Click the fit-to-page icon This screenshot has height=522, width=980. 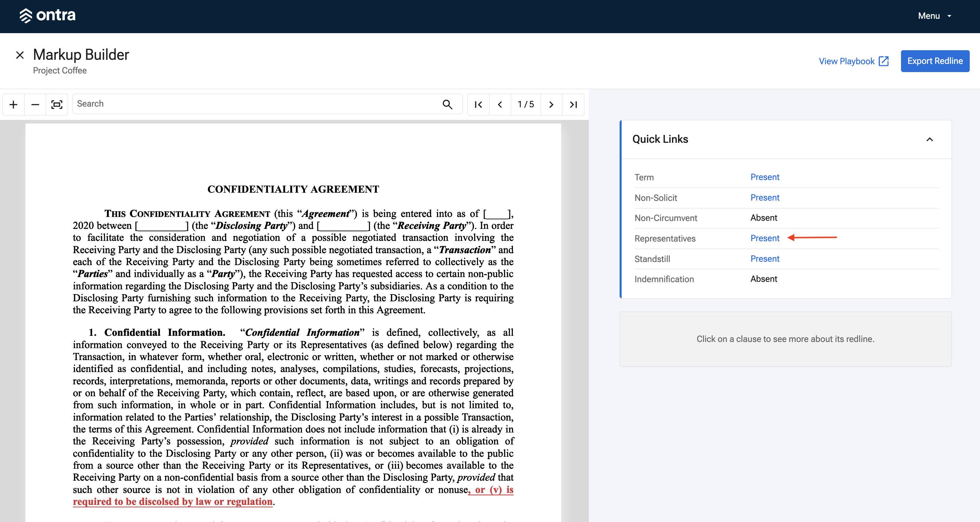[57, 104]
